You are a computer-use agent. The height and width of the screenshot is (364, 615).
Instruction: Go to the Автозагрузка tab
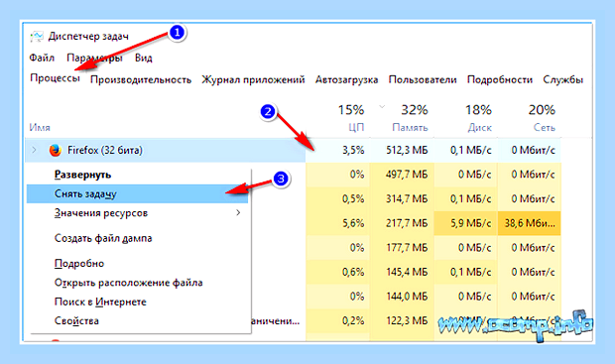click(x=347, y=79)
